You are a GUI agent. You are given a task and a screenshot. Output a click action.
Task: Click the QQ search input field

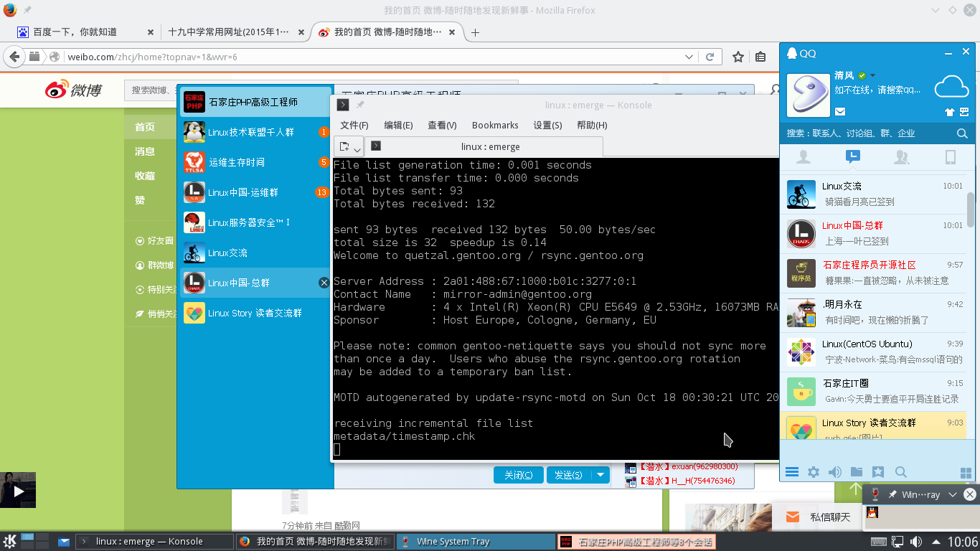(868, 133)
